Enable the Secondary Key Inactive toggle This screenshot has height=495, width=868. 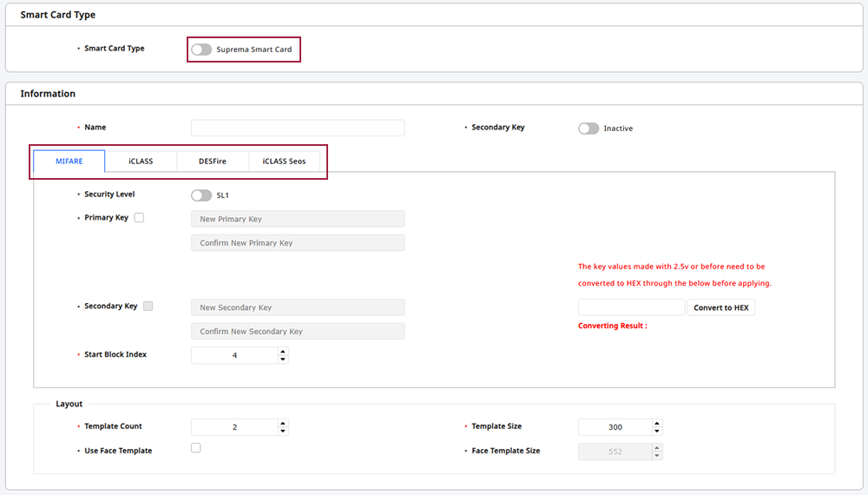coord(589,129)
